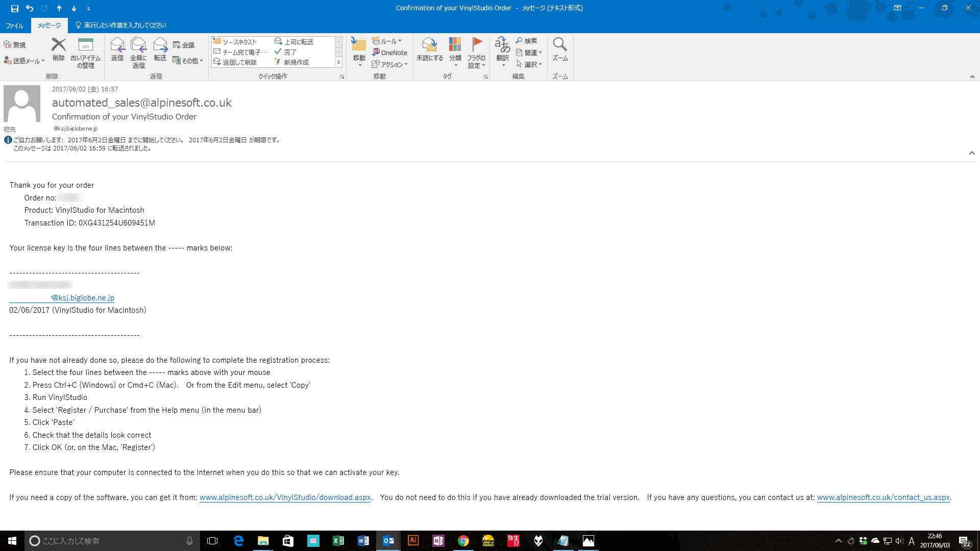Click the Undo arrow icon
This screenshot has width=980, height=551.
pyautogui.click(x=30, y=8)
